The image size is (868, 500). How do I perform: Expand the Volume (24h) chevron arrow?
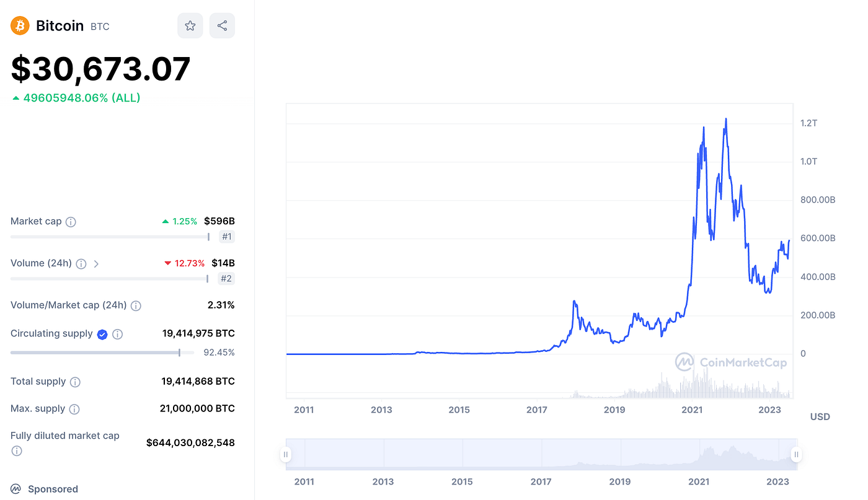tap(96, 264)
